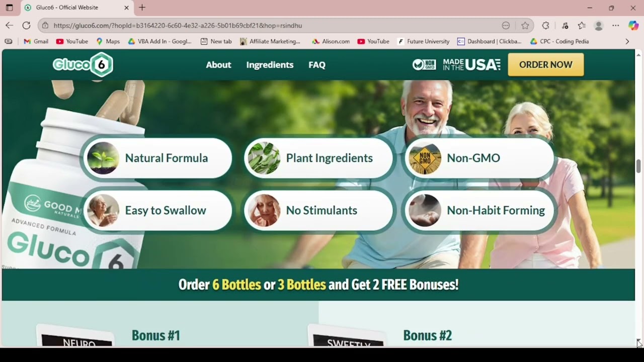The width and height of the screenshot is (644, 362).
Task: Open the Affiliate Marketing bookmark
Action: (x=270, y=41)
